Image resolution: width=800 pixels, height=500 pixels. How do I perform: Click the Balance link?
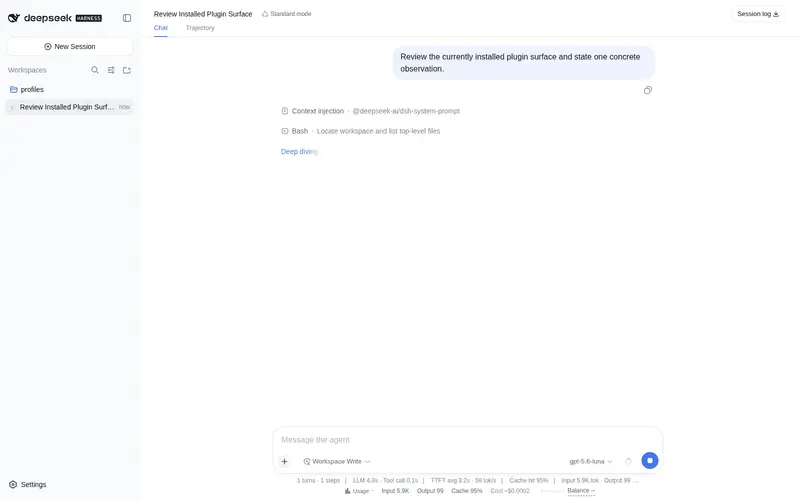pos(581,491)
